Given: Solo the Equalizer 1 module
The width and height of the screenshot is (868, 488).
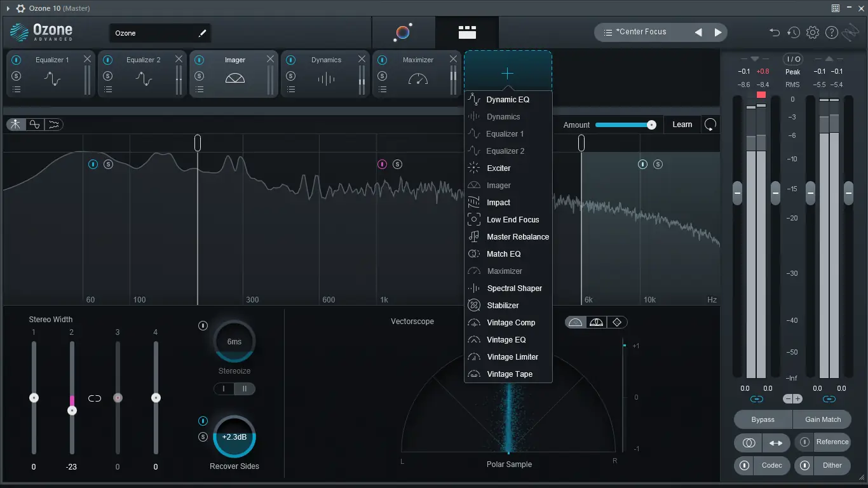Looking at the screenshot, I should click(17, 76).
